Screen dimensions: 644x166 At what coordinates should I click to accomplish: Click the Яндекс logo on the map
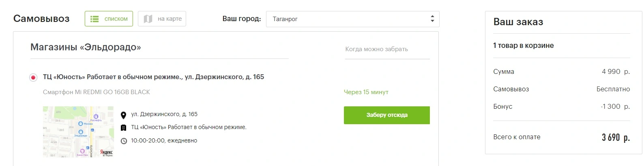pyautogui.click(x=107, y=153)
